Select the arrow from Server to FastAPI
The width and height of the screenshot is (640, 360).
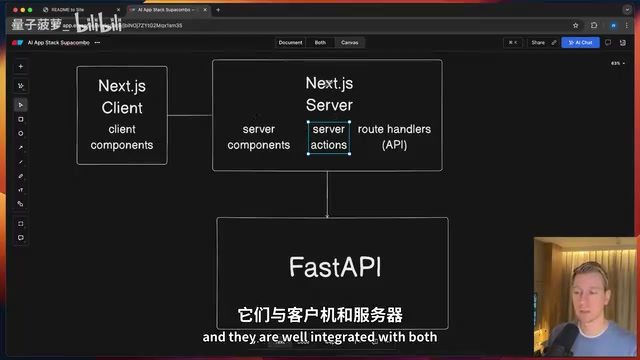[x=327, y=194]
